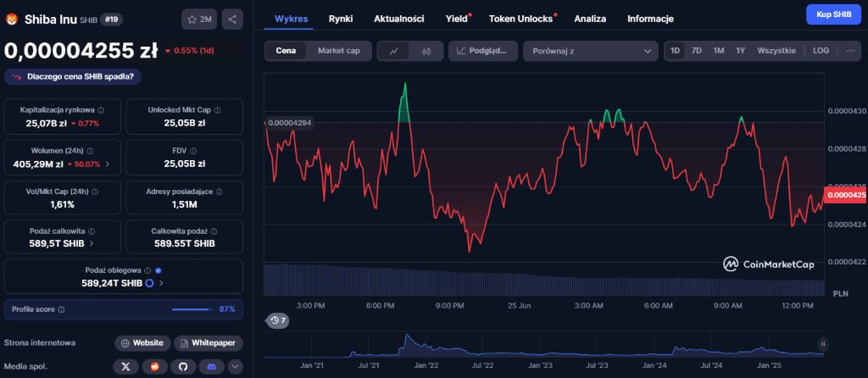
Task: Toggle LOG scale on chart
Action: coord(821,50)
